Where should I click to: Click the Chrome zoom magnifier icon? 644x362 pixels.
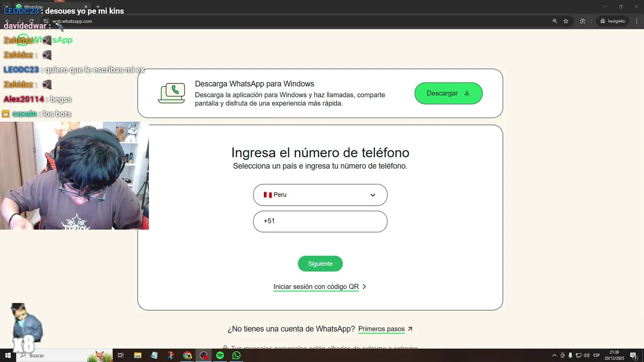555,21
